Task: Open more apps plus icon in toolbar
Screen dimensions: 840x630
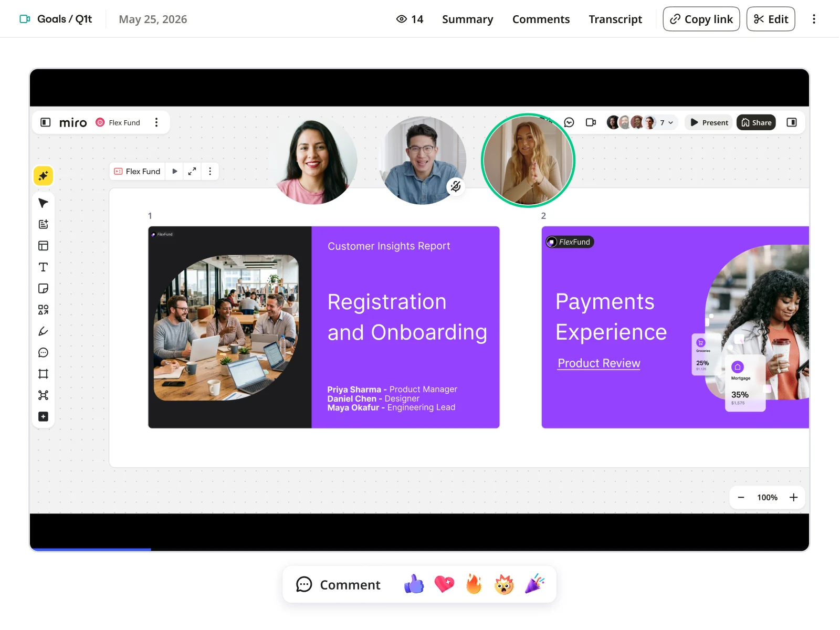Action: tap(44, 416)
